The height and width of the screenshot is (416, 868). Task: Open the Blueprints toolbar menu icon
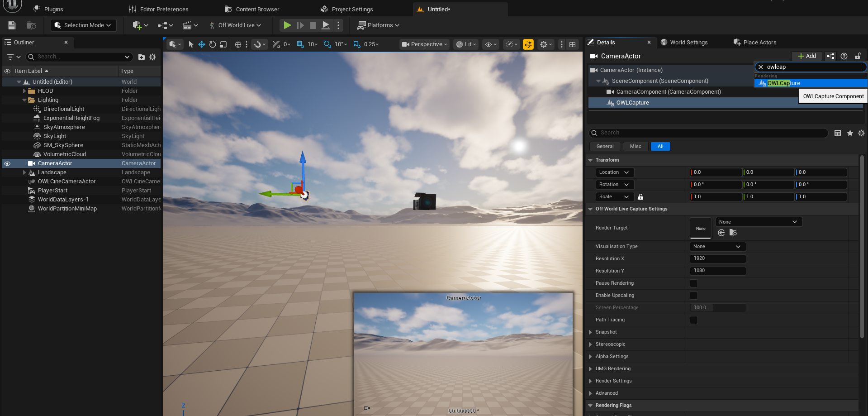click(165, 25)
